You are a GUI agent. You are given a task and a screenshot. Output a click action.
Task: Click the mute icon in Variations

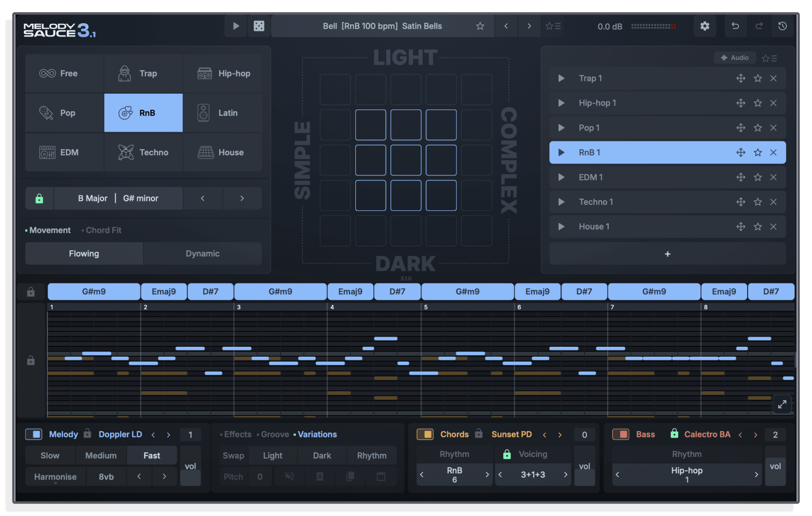click(289, 477)
